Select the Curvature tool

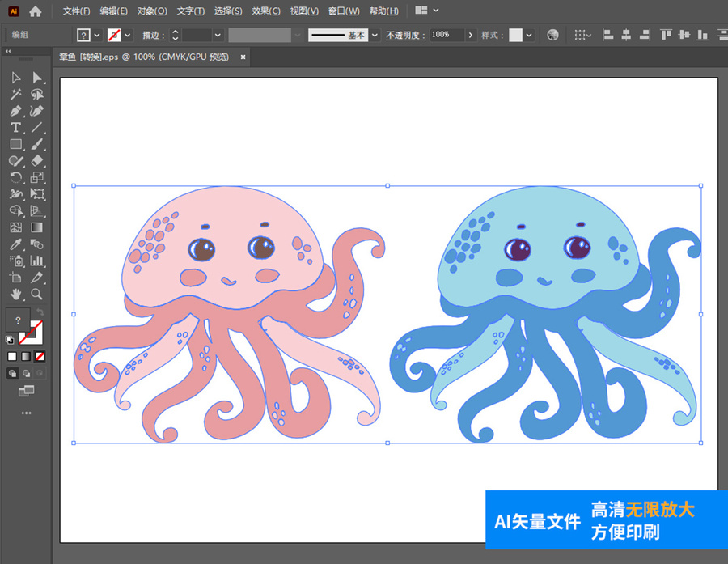36,111
